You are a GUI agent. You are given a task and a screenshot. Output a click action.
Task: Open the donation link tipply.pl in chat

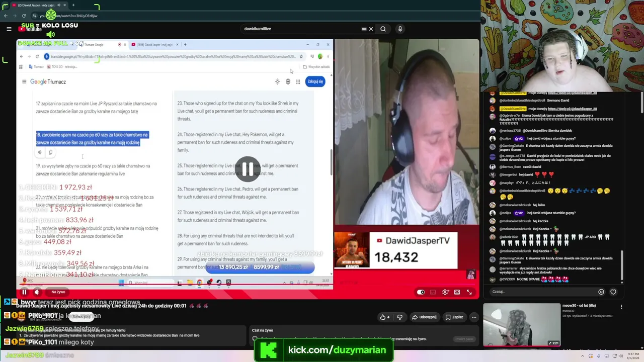click(572, 109)
